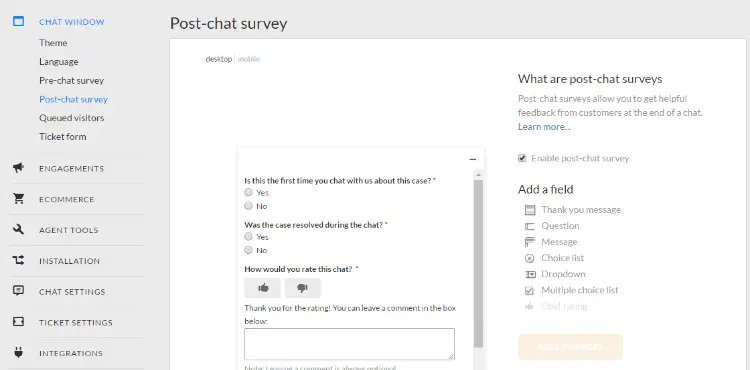Expand the INSTALLATION section
Image resolution: width=750 pixels, height=370 pixels.
pyautogui.click(x=69, y=261)
